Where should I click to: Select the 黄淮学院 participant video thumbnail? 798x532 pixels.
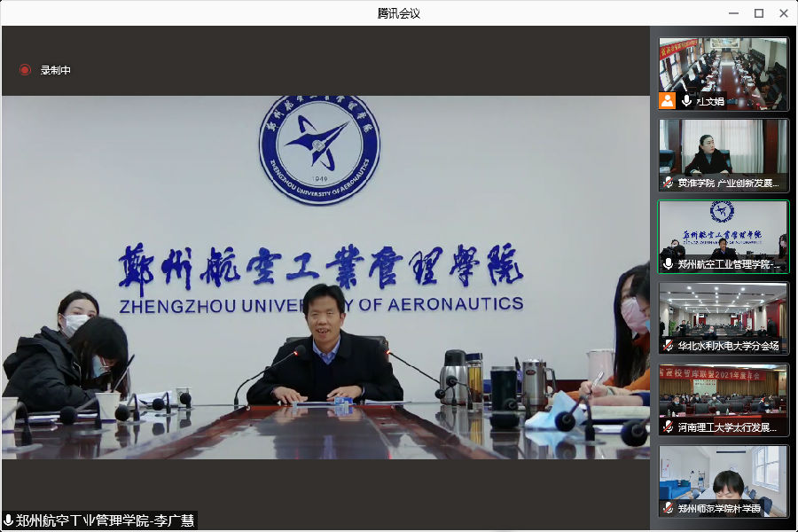pos(723,151)
